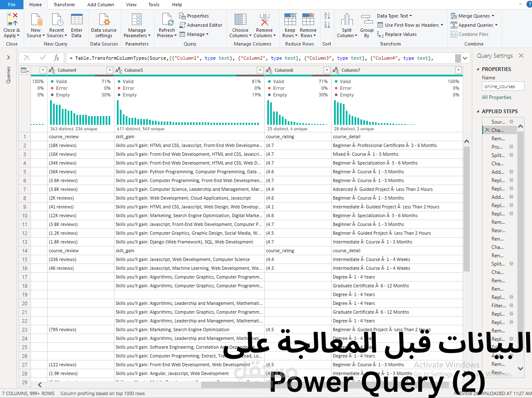Click the applied steps scroll down arrow
Viewport: 532px width, 398px height.
click(520, 368)
